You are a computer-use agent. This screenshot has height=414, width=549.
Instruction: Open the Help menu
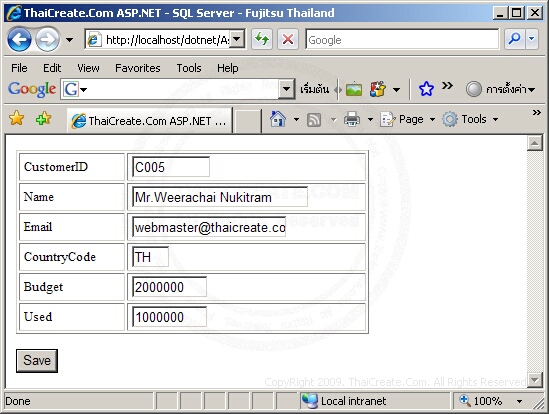click(228, 68)
